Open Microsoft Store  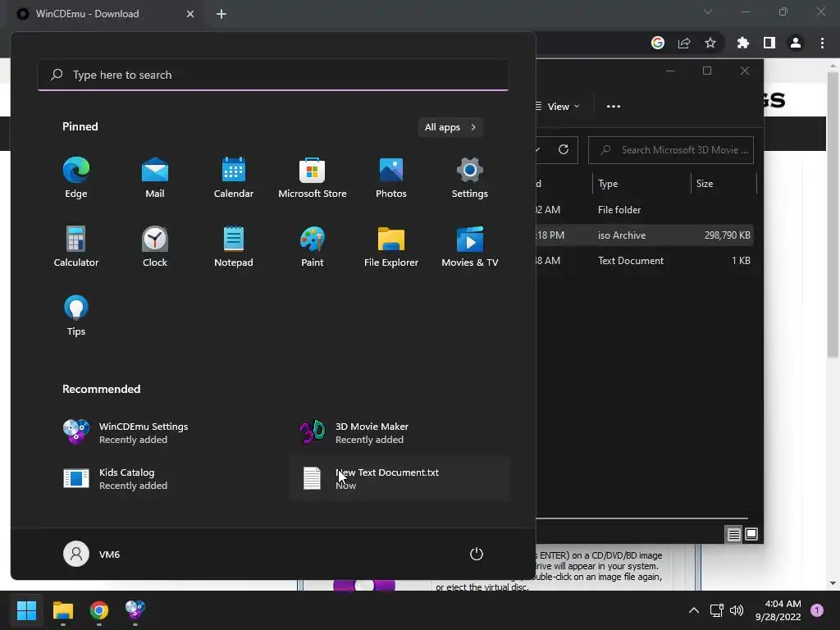click(x=313, y=178)
